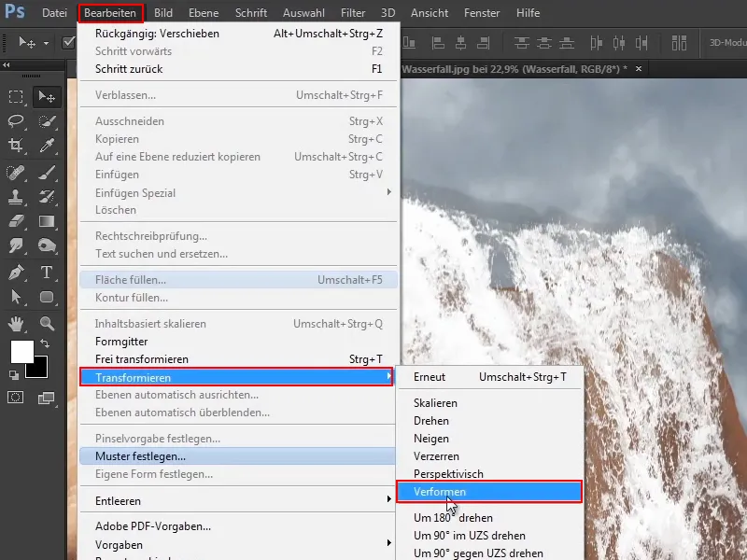The image size is (747, 560).
Task: Expand the Vorgaben submenu
Action: tap(238, 544)
